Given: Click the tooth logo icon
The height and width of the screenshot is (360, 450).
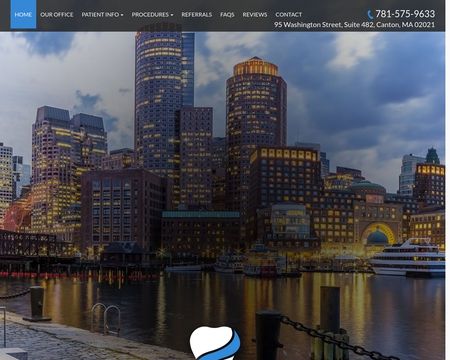Looking at the screenshot, I should (x=215, y=343).
